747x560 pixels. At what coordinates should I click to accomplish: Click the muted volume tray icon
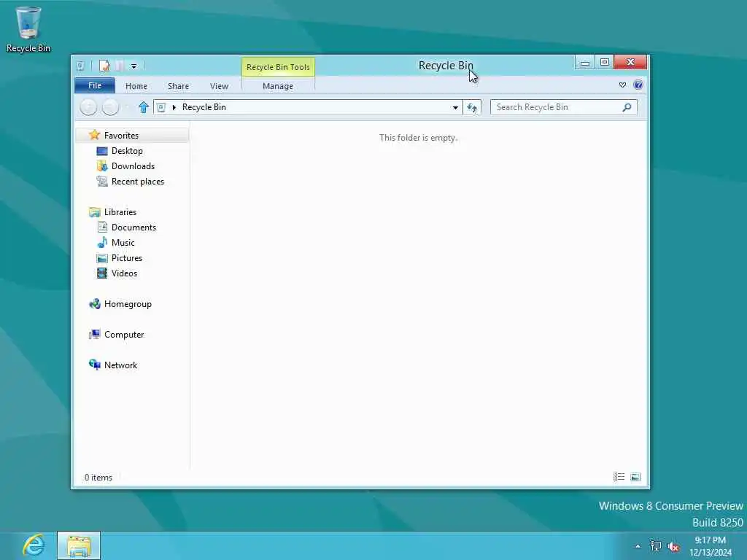point(673,547)
